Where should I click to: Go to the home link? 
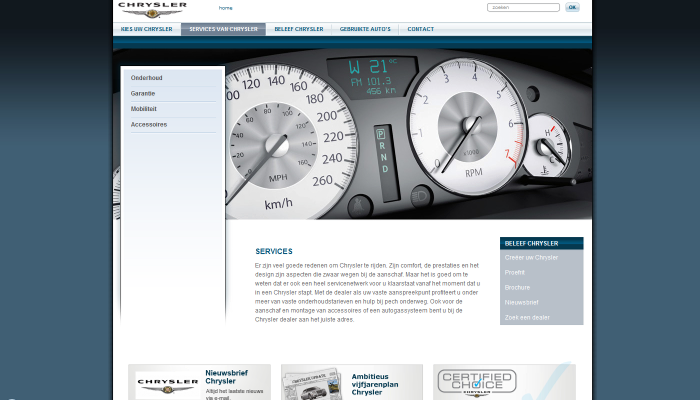click(x=225, y=8)
